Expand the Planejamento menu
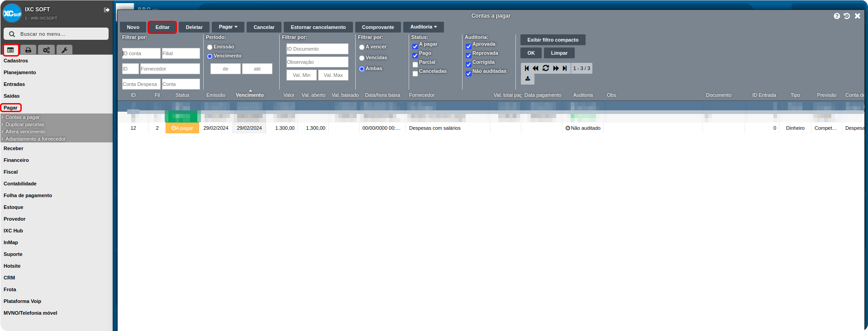 click(20, 72)
